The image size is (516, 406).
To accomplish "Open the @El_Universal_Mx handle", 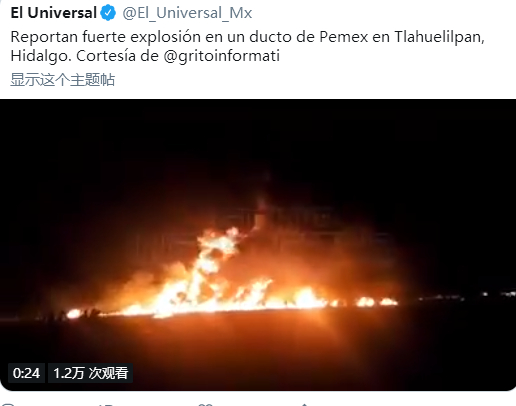I will click(187, 13).
